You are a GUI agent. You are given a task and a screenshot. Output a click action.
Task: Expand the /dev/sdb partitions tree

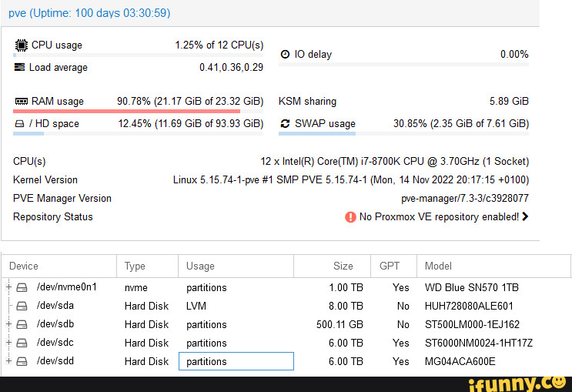8,324
